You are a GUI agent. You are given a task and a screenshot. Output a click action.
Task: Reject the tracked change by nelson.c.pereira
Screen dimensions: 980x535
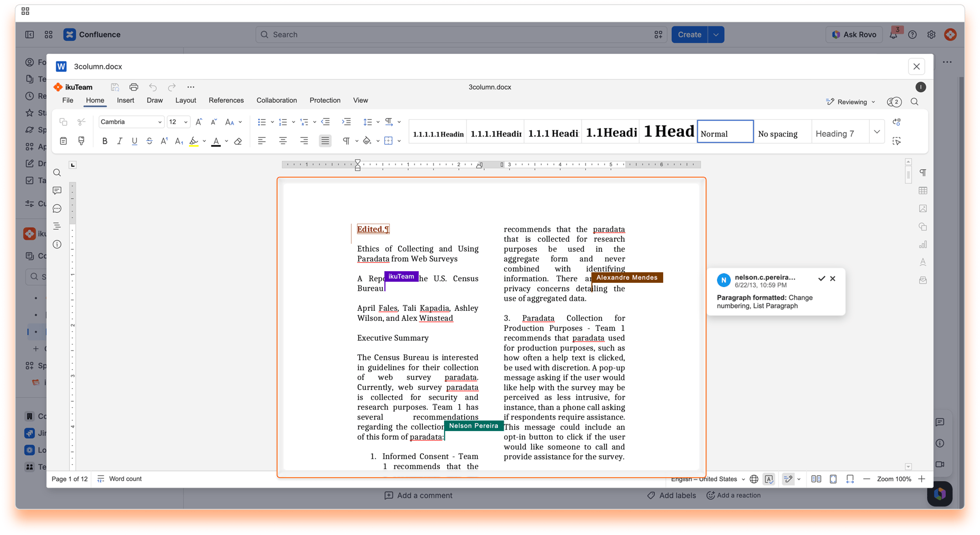click(833, 278)
